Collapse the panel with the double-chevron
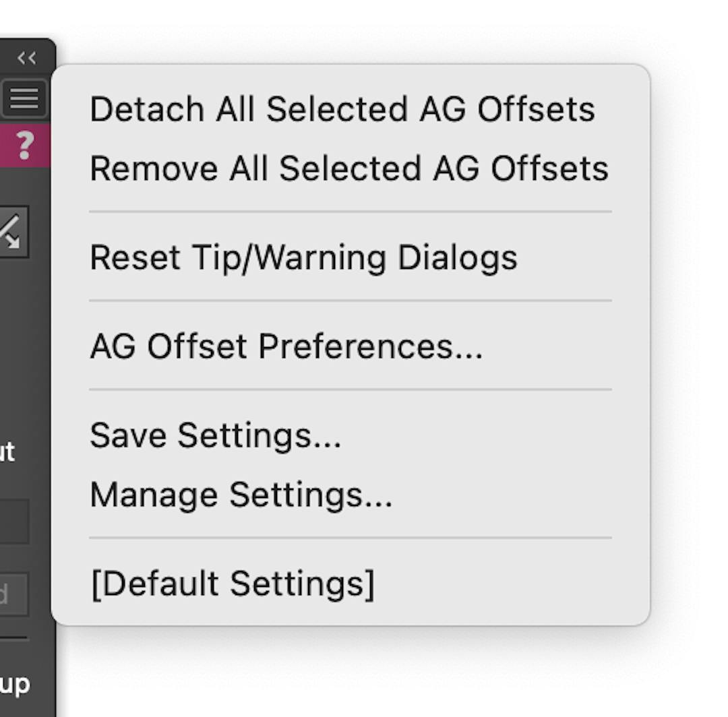This screenshot has width=728, height=717. coord(26,58)
